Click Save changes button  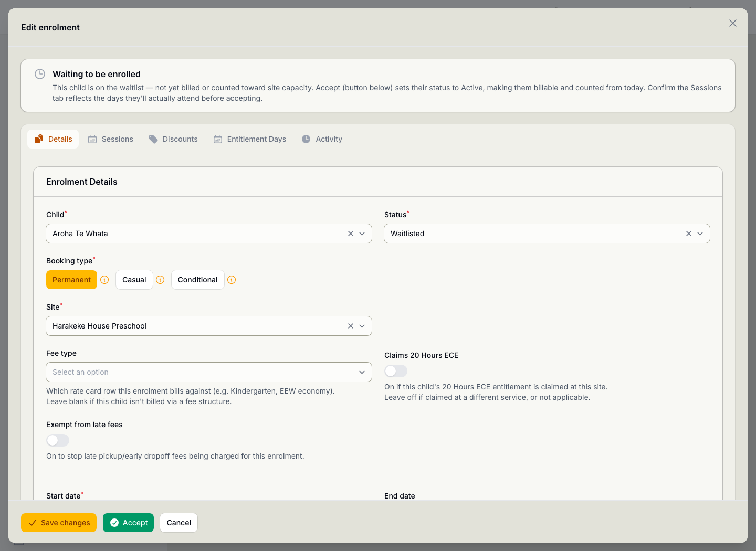(59, 523)
